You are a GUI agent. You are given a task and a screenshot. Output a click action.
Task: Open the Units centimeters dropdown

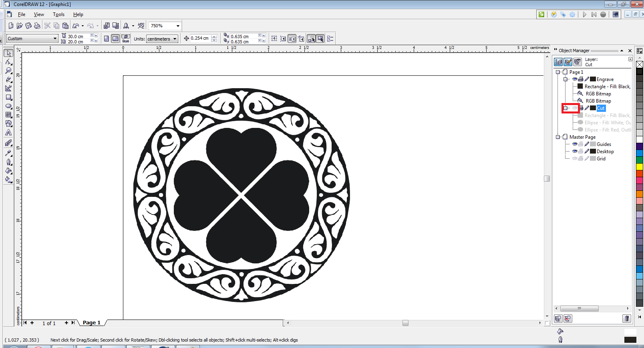coord(175,39)
